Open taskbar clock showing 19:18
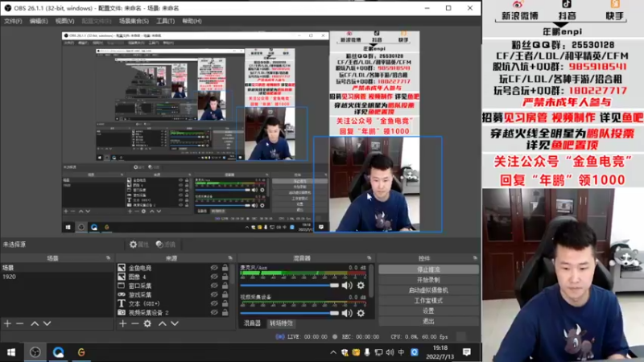Image resolution: width=644 pixels, height=362 pixels. (x=440, y=352)
